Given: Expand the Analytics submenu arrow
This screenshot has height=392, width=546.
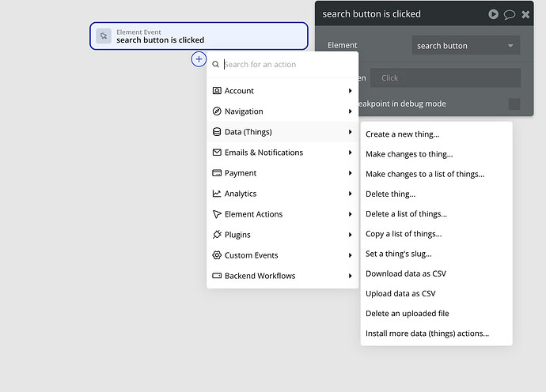Looking at the screenshot, I should coord(350,194).
